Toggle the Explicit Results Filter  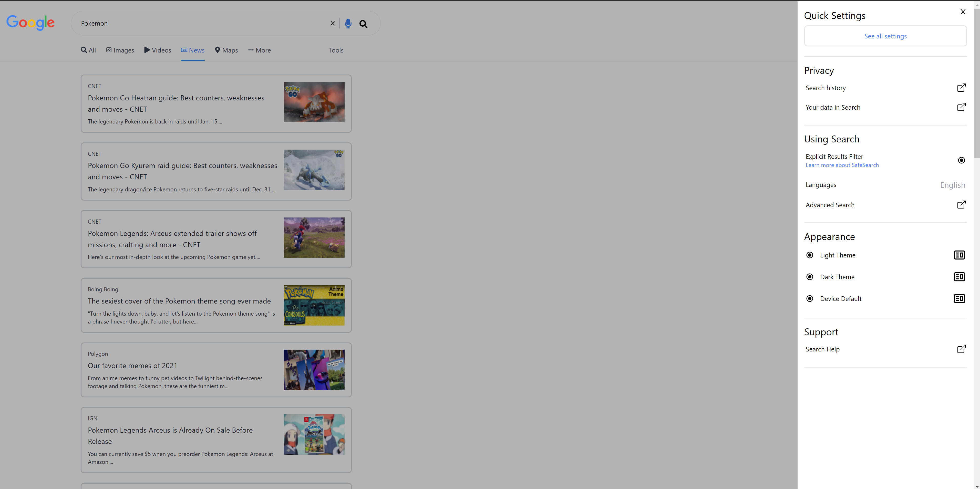point(961,160)
